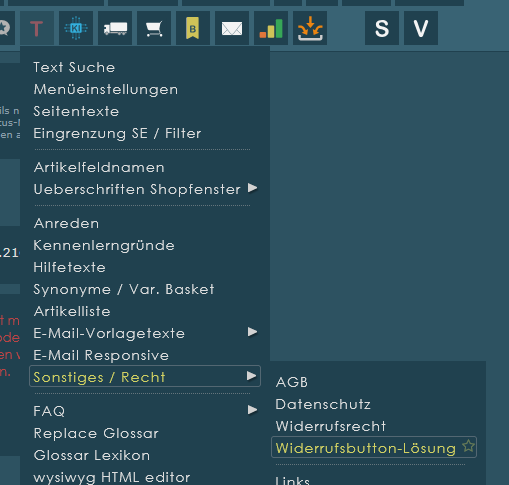Viewport: 509px width, 485px height.
Task: Choose Datenschutz in the submenu
Action: point(323,404)
